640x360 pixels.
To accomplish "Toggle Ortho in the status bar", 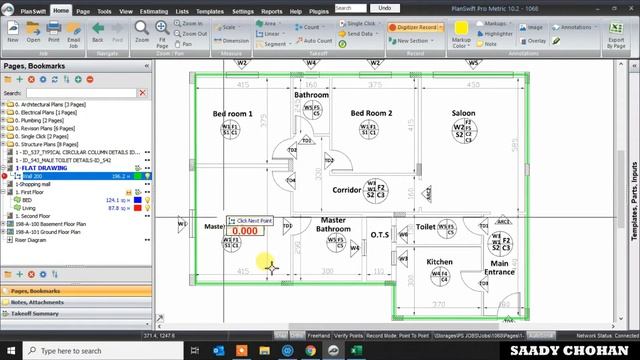I will [x=297, y=336].
